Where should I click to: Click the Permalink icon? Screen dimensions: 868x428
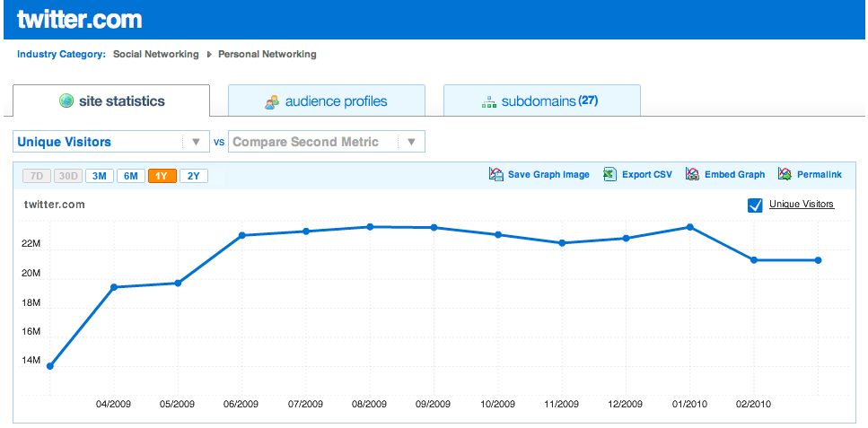click(785, 174)
